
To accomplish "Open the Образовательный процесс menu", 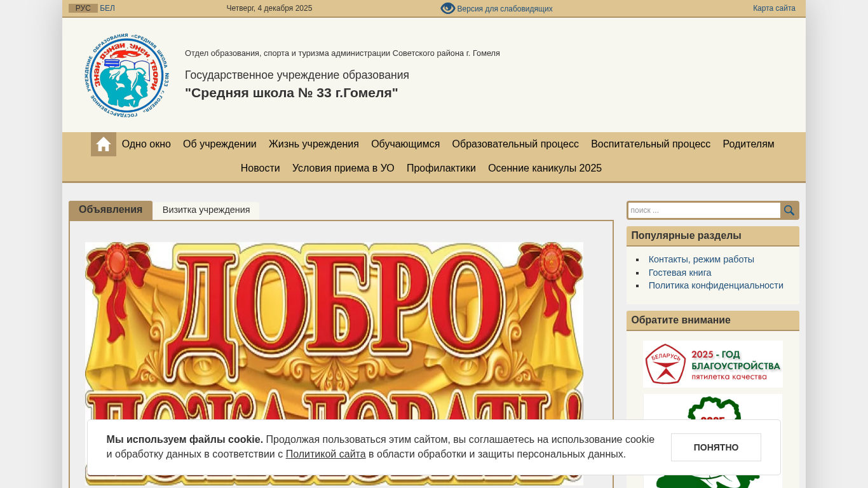I will (x=515, y=144).
